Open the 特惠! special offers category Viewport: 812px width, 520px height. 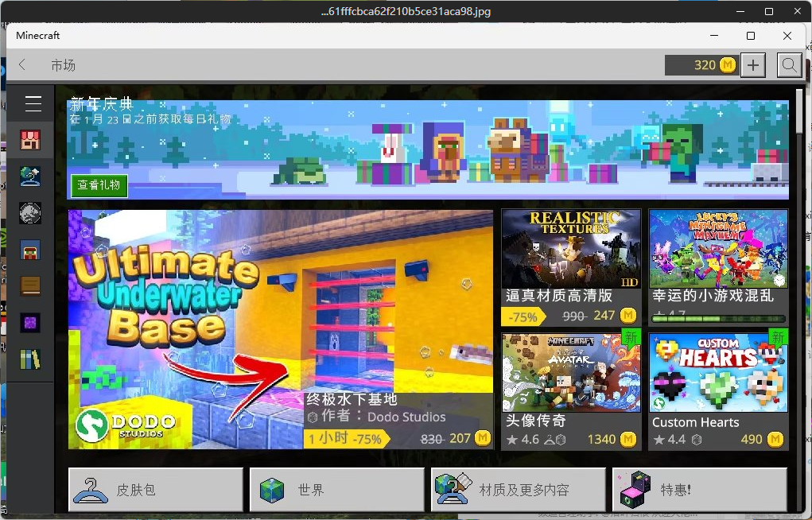pos(700,490)
